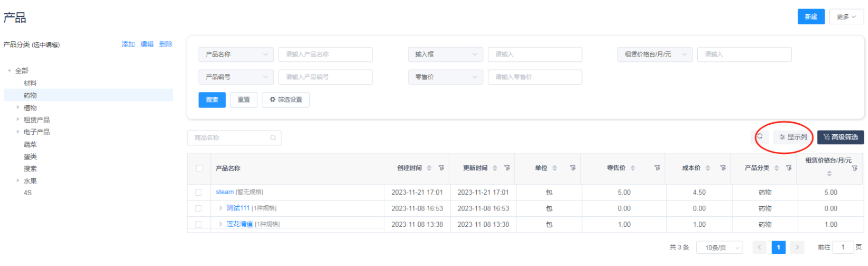
Task: Tick the checkbox for the 测试111 row
Action: pyautogui.click(x=198, y=208)
